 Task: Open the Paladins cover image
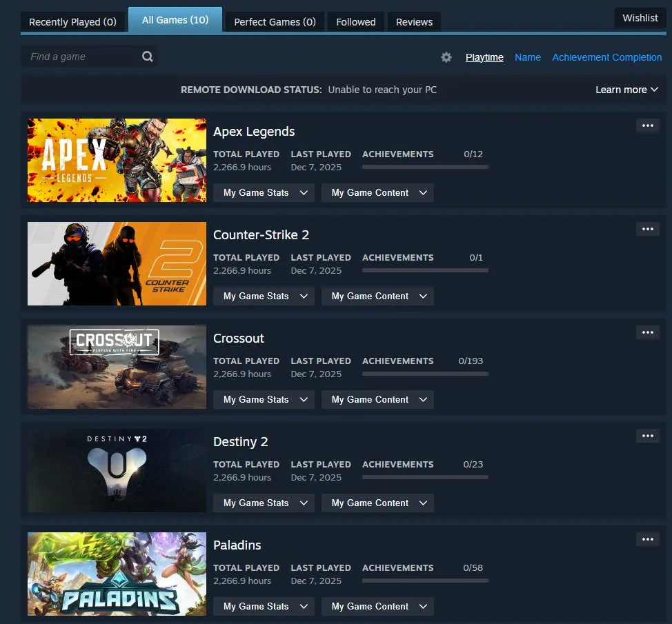117,574
